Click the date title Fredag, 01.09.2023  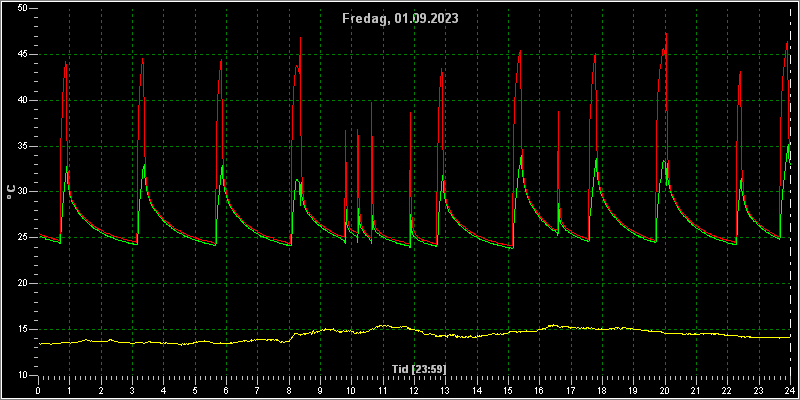(x=401, y=19)
